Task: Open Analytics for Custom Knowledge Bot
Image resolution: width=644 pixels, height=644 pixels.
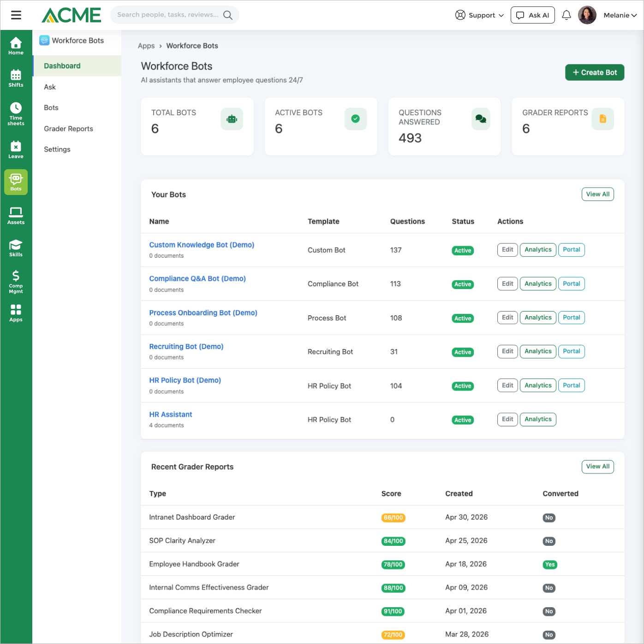Action: click(x=538, y=249)
